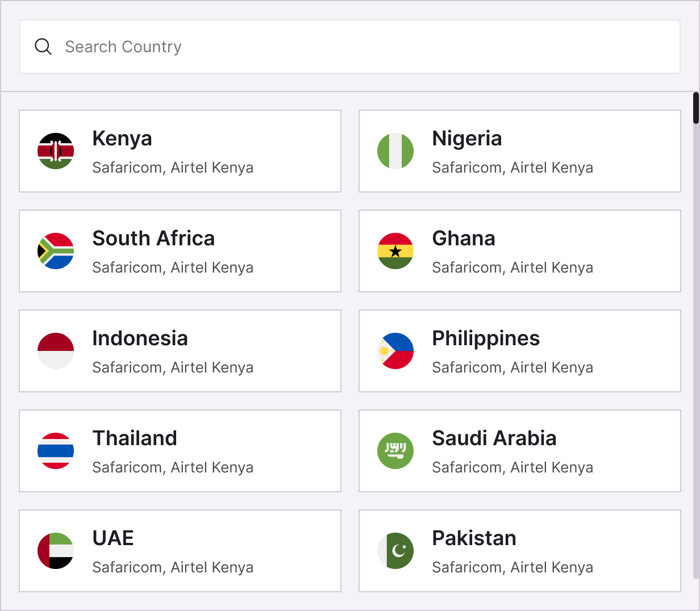The height and width of the screenshot is (611, 700).
Task: Click the Saudi Arabia flag icon
Action: (395, 451)
